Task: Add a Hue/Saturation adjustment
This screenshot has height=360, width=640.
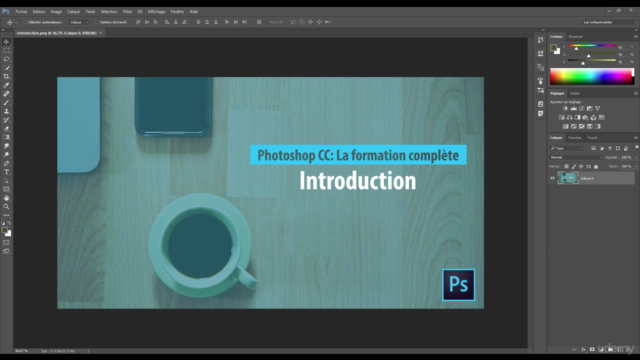Action: tap(562, 118)
